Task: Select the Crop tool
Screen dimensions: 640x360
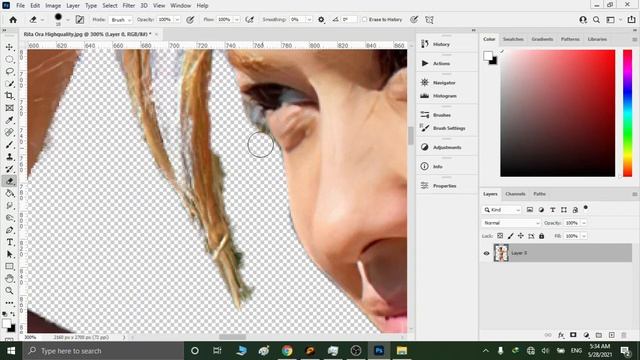Action: [9, 96]
